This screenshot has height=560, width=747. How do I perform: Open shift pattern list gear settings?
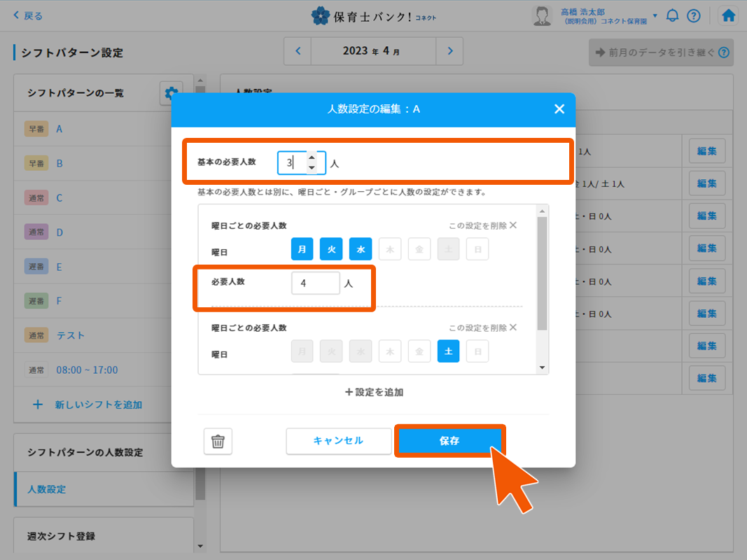[172, 92]
